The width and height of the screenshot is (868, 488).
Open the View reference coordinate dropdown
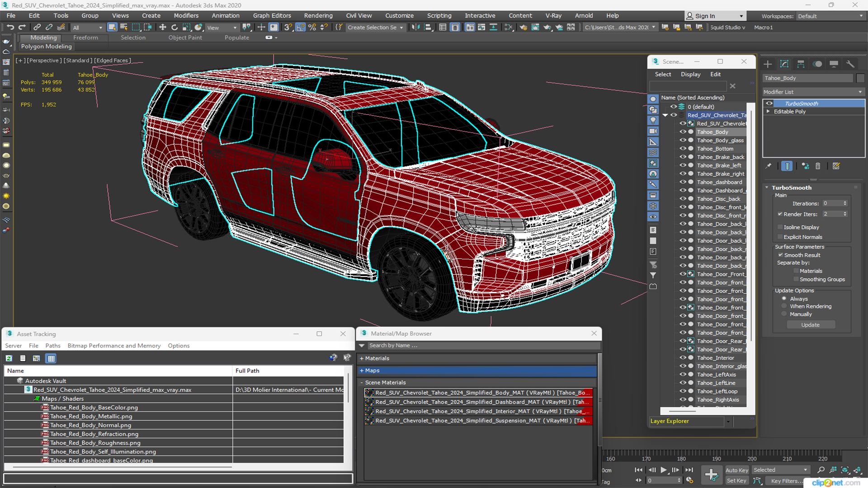pos(222,28)
